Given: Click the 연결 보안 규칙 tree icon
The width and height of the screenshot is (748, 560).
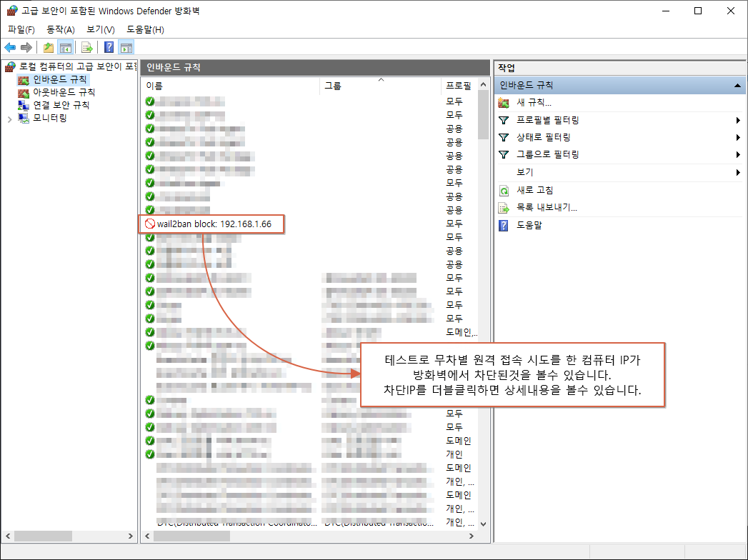Looking at the screenshot, I should [x=24, y=105].
